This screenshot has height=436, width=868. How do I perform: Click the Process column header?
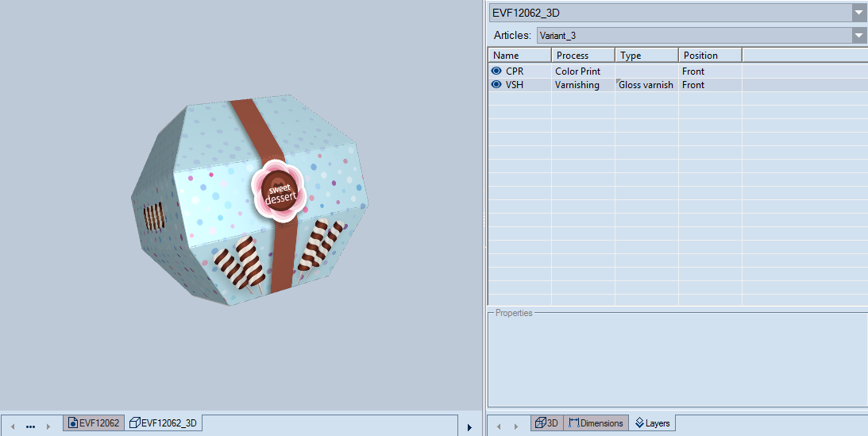[x=583, y=56]
